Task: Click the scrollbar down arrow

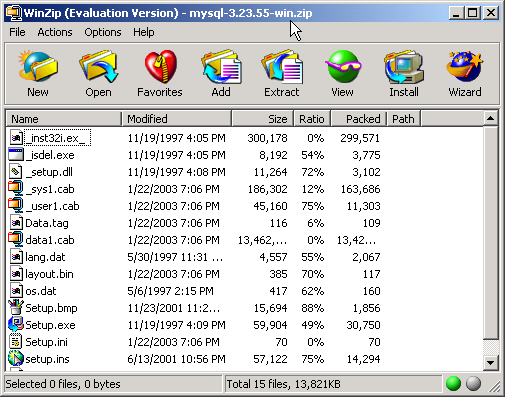Action: (x=490, y=362)
